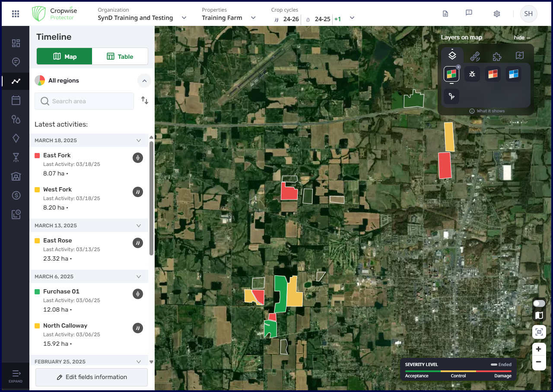Collapse the March 18, 2025 group

tap(139, 140)
